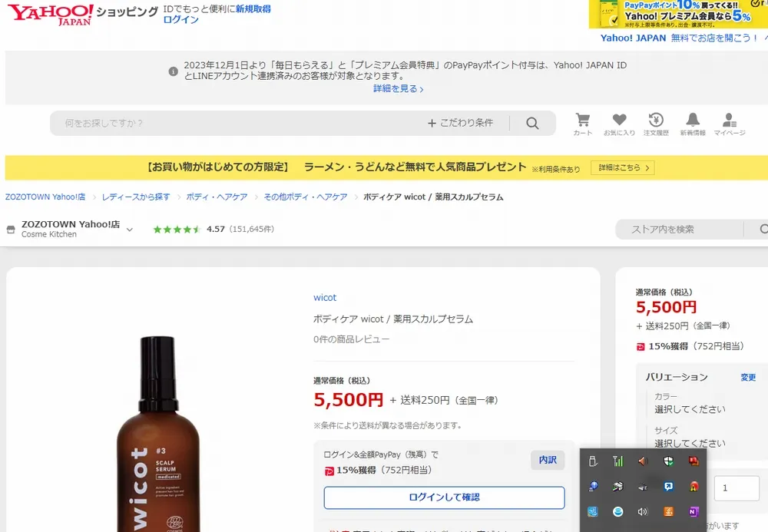Click the Yahoo! JAPAN logo
768x532 pixels.
[x=51, y=14]
